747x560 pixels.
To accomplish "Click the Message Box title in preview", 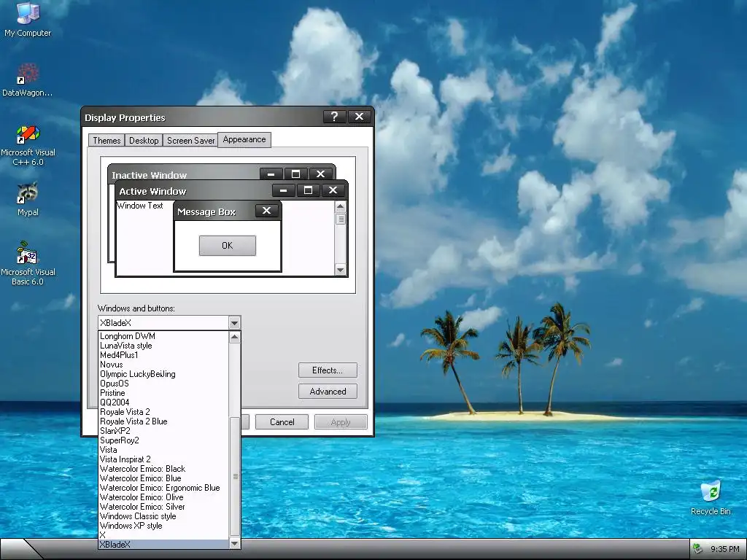I will (x=206, y=212).
